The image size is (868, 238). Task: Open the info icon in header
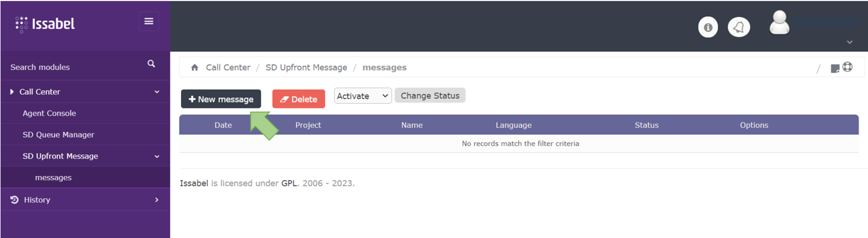coord(708,27)
